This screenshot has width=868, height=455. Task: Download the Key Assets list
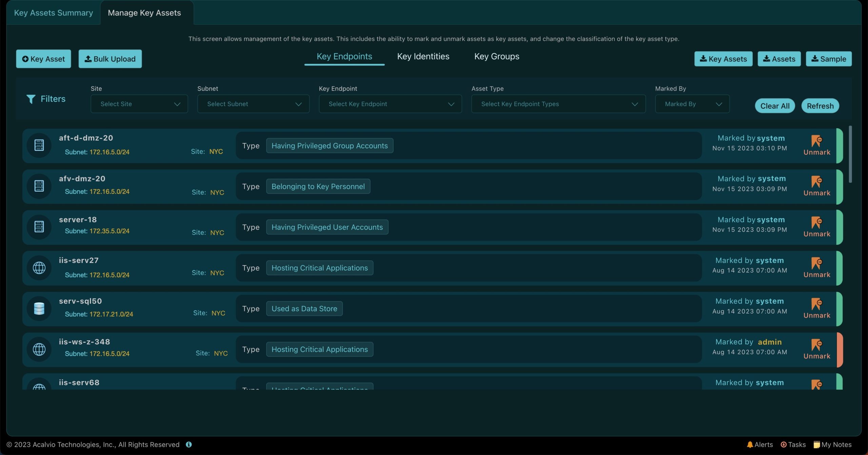pyautogui.click(x=723, y=59)
